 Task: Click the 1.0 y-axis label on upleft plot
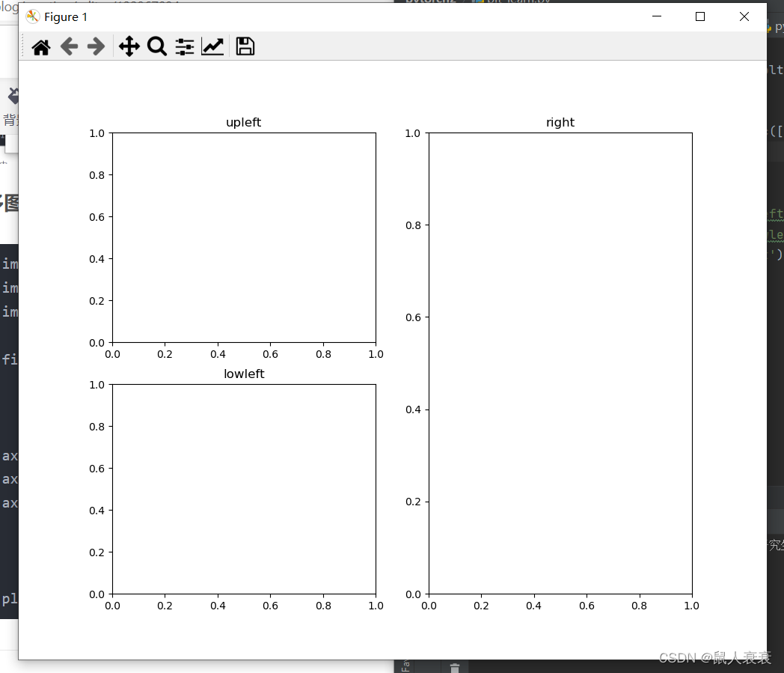tap(96, 133)
